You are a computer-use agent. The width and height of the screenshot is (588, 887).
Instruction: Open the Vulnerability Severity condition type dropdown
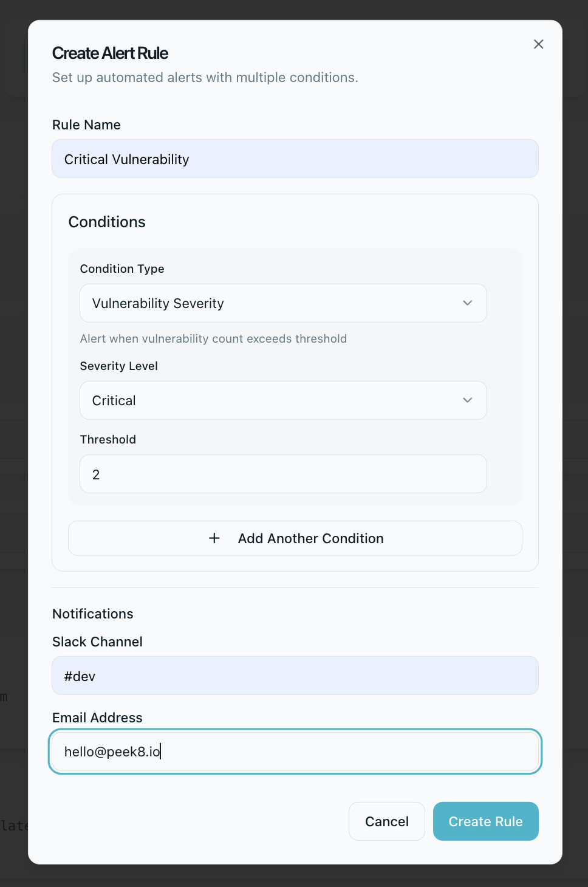pyautogui.click(x=282, y=303)
